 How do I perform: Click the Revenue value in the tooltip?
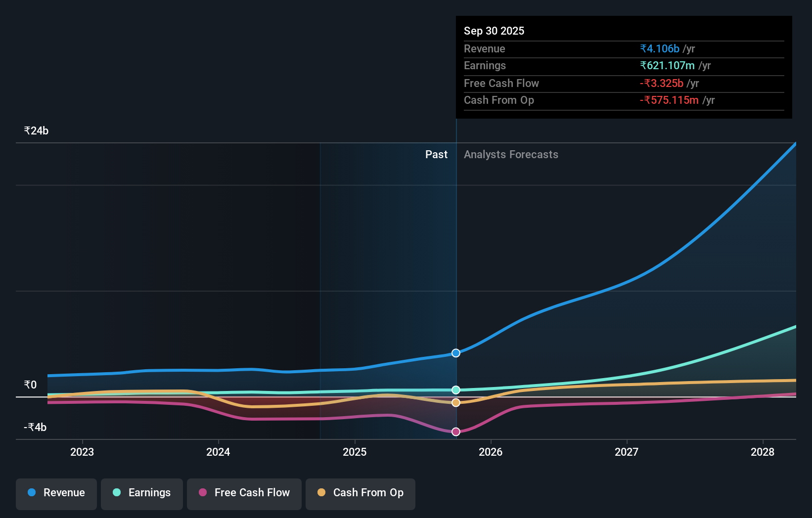(x=660, y=48)
